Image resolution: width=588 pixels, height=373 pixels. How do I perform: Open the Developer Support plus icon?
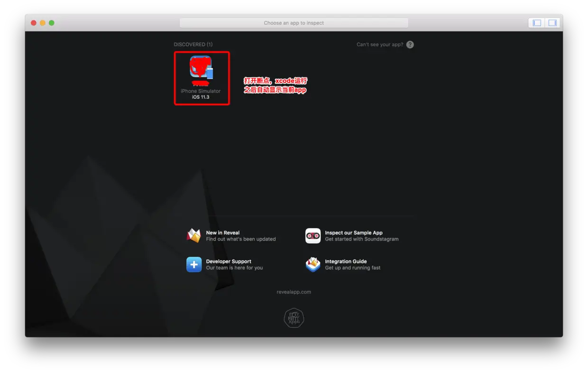(x=193, y=264)
